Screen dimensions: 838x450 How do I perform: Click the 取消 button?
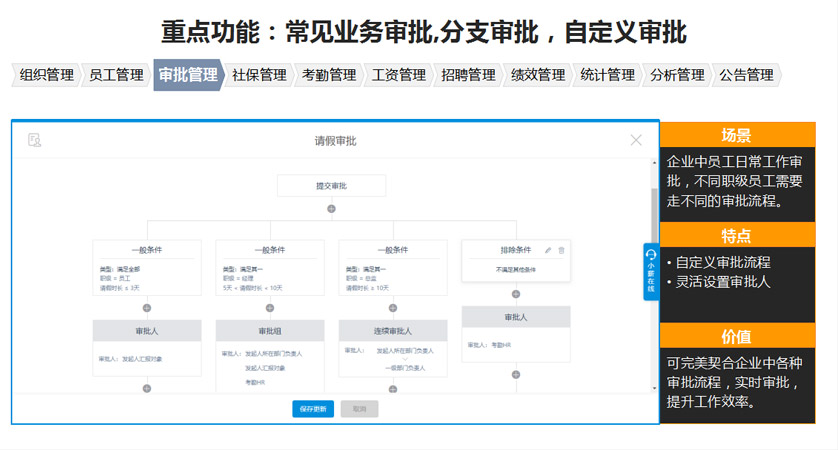tap(359, 409)
